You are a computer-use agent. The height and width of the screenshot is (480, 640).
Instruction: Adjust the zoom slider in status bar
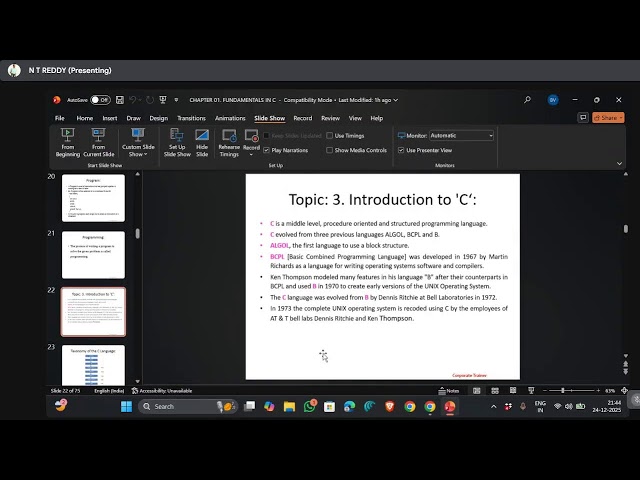coord(563,390)
